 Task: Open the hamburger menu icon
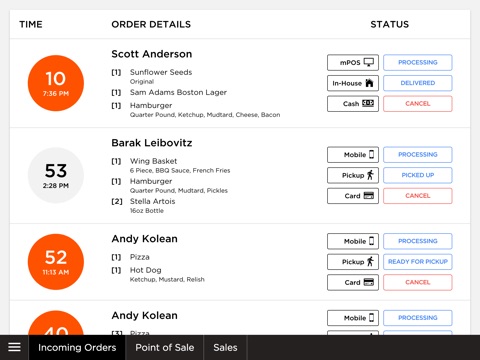(14, 347)
